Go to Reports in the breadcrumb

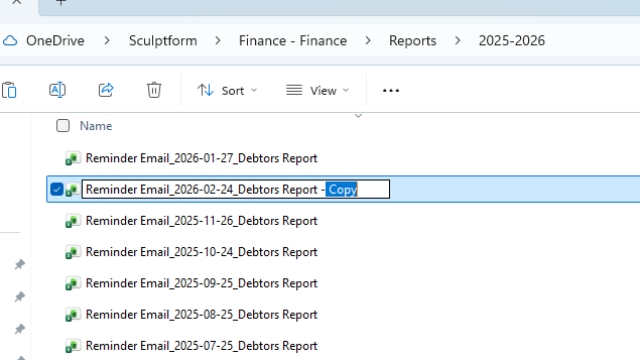412,40
